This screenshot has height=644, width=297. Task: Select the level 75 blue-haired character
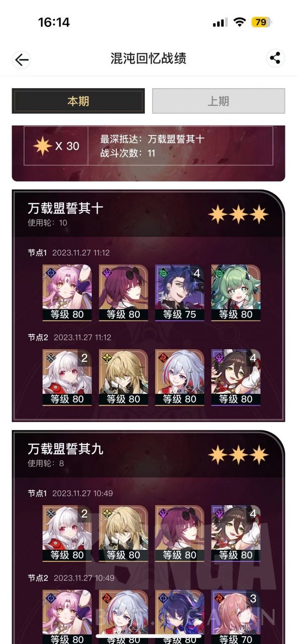click(179, 293)
